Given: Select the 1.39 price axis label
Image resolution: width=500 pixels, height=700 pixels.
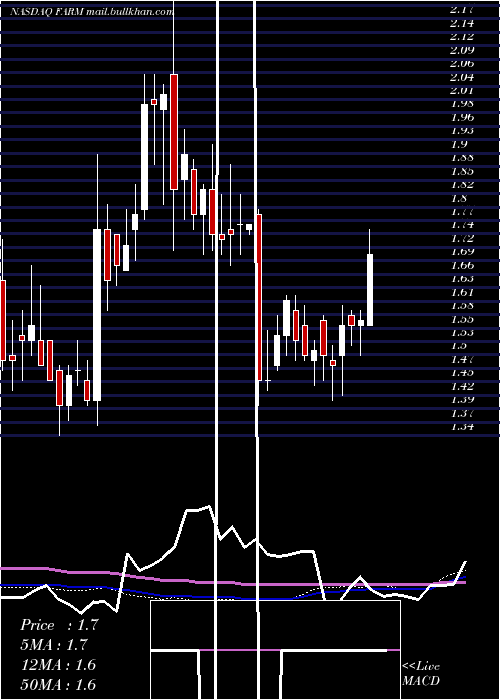Looking at the screenshot, I should pos(462,400).
